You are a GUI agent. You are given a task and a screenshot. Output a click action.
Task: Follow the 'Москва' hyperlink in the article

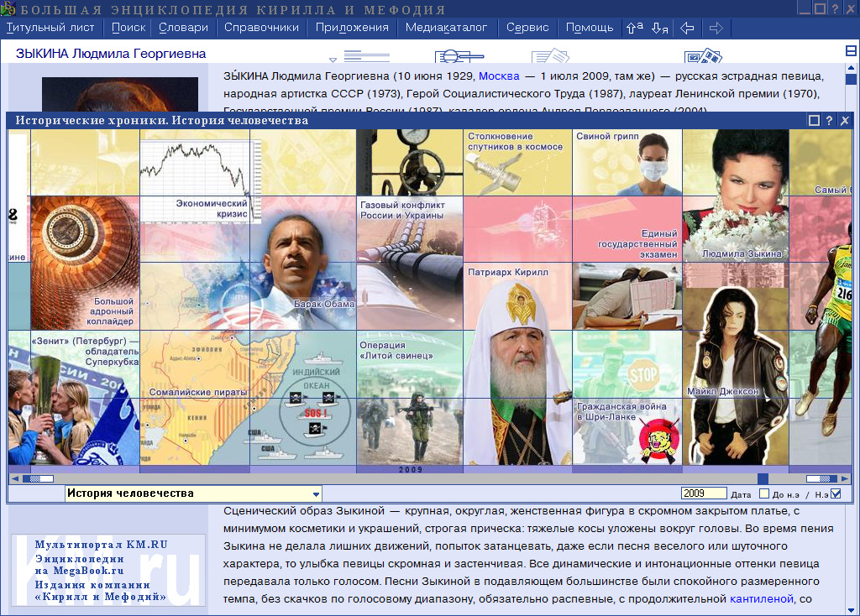tap(499, 76)
